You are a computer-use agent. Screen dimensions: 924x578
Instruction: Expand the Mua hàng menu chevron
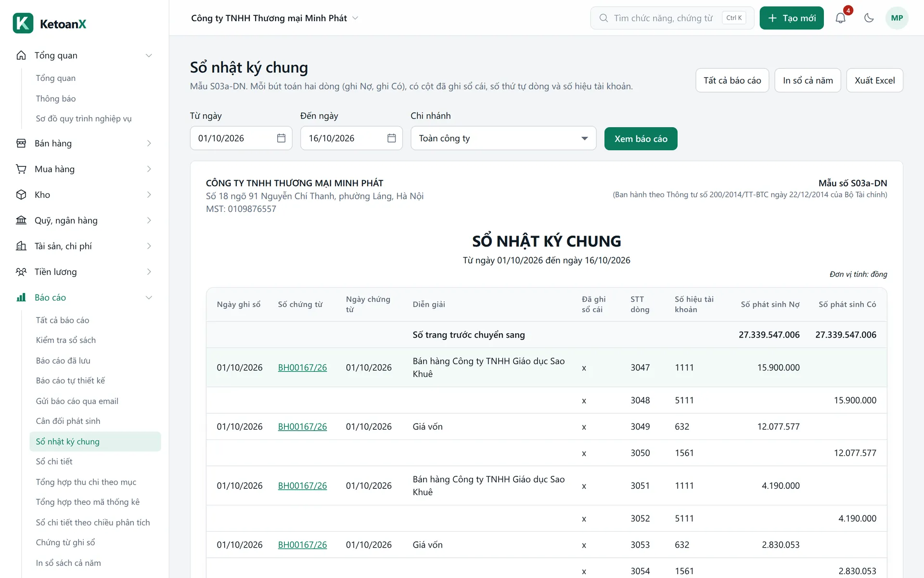149,169
